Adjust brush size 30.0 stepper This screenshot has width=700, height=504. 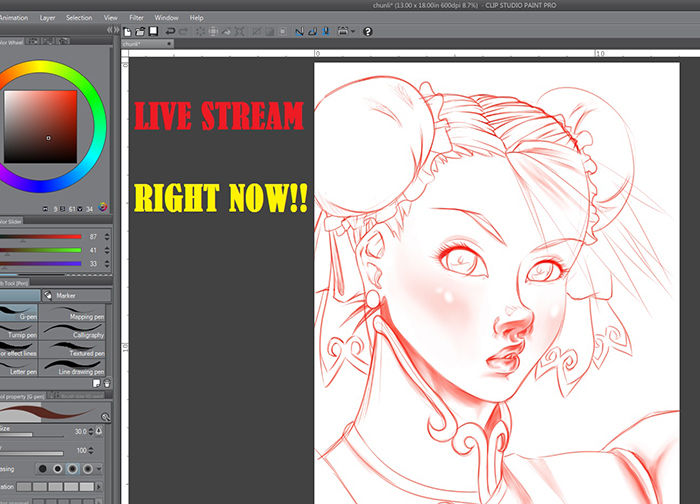tap(91, 431)
